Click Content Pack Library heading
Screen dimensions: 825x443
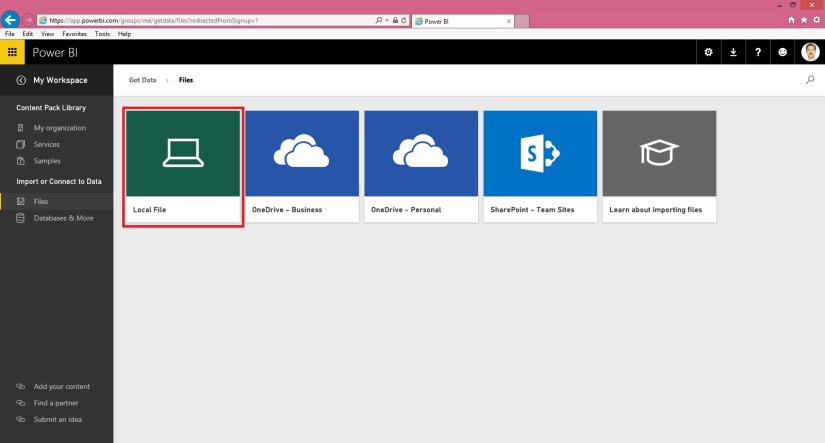(x=51, y=108)
